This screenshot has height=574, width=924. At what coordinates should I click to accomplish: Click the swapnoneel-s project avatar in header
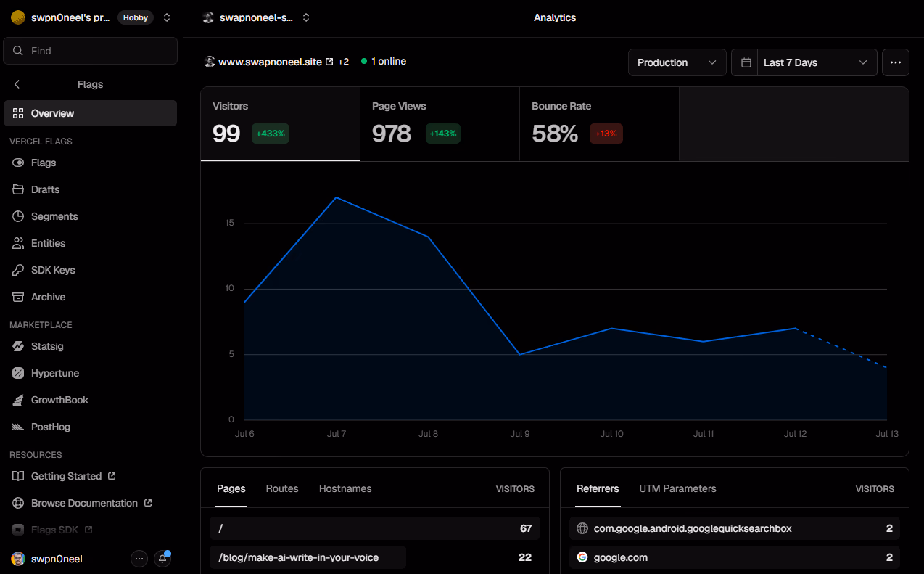tap(208, 17)
